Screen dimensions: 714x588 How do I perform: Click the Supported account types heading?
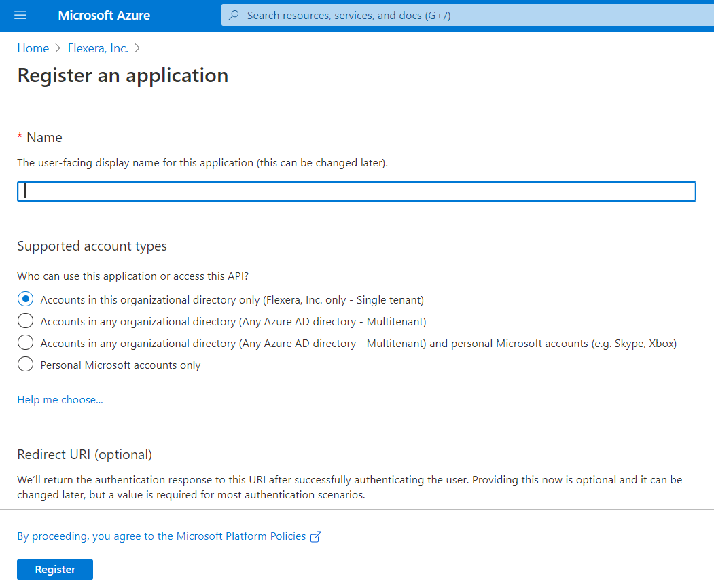point(92,246)
